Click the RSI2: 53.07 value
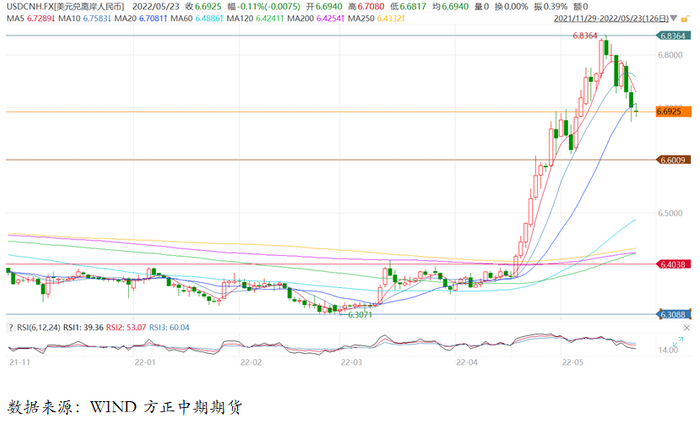This screenshot has width=700, height=424. 126,328
